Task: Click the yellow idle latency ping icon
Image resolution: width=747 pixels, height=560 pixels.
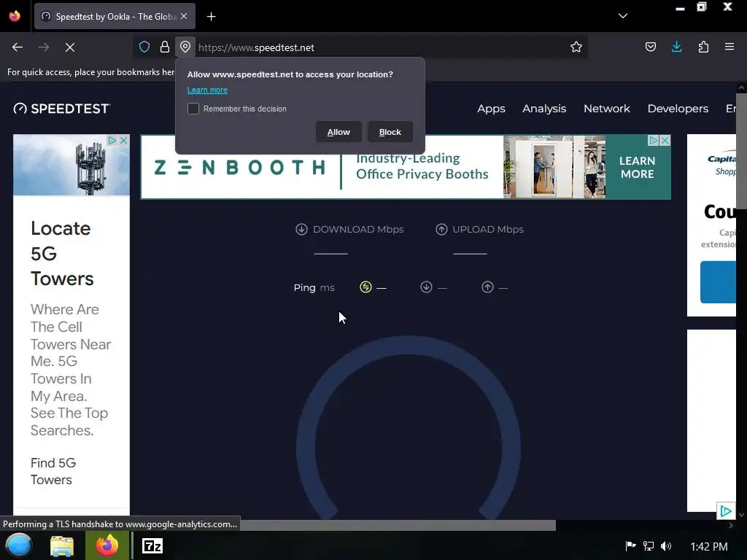Action: [x=365, y=287]
